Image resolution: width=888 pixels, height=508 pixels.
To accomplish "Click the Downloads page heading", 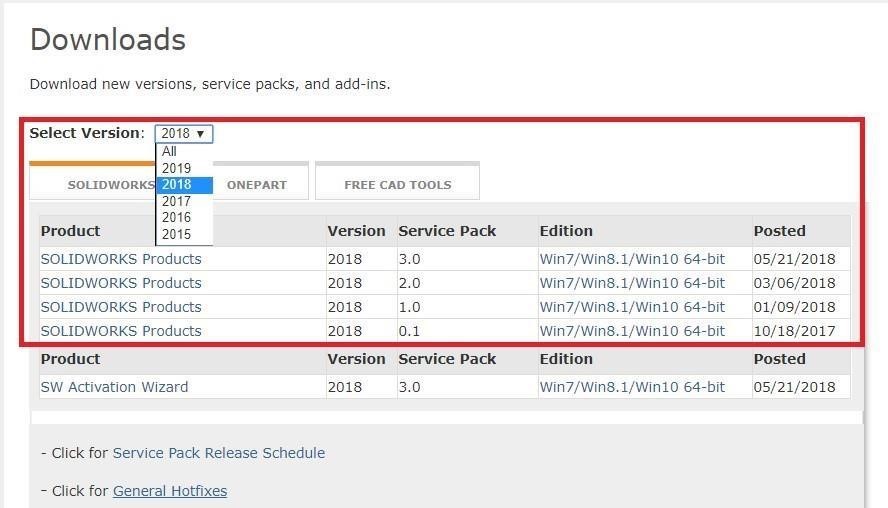I will [108, 40].
